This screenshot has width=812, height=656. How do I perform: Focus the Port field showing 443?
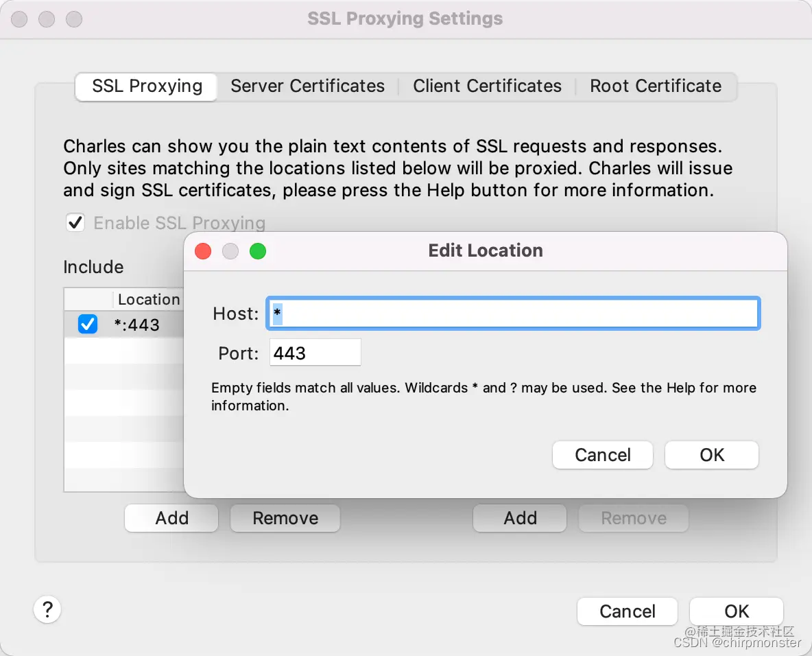[315, 353]
